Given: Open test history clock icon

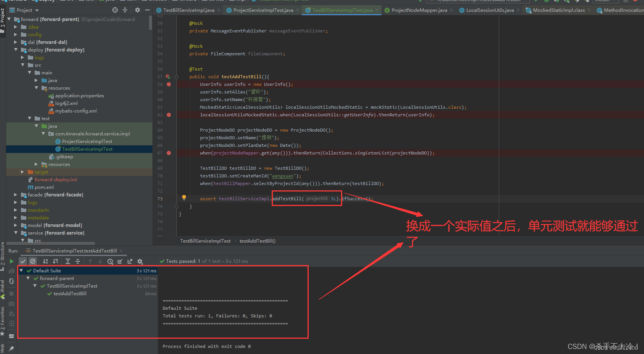Looking at the screenshot, I should pyautogui.click(x=110, y=261).
